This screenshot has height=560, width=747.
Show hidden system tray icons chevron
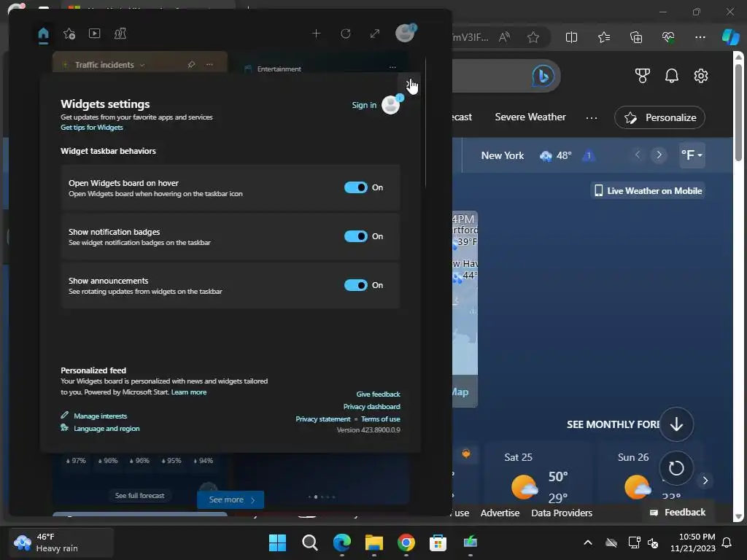click(x=588, y=542)
